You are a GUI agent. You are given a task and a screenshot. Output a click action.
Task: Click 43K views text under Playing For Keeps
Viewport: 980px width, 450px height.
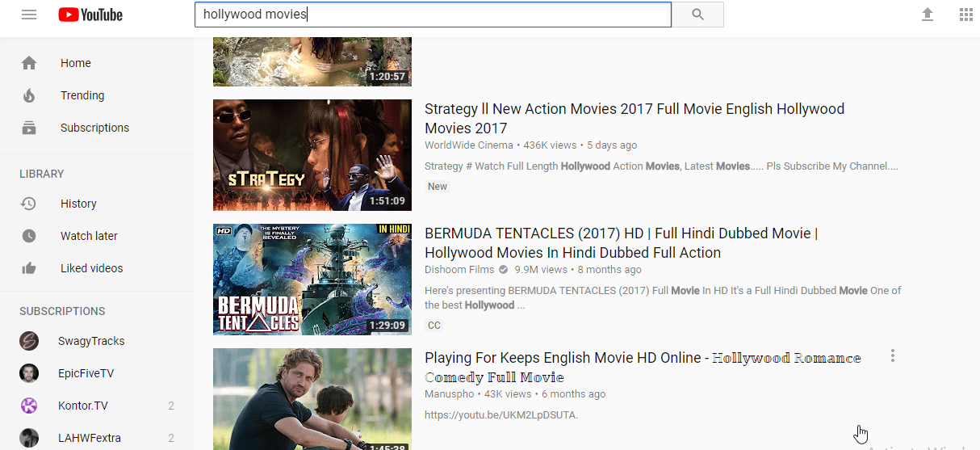click(508, 394)
